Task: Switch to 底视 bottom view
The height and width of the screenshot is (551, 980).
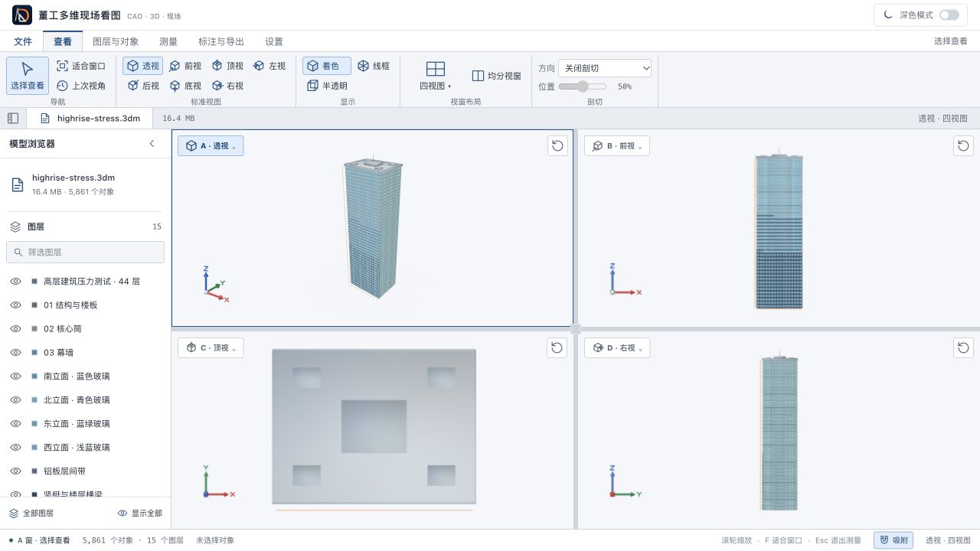Action: pyautogui.click(x=185, y=86)
